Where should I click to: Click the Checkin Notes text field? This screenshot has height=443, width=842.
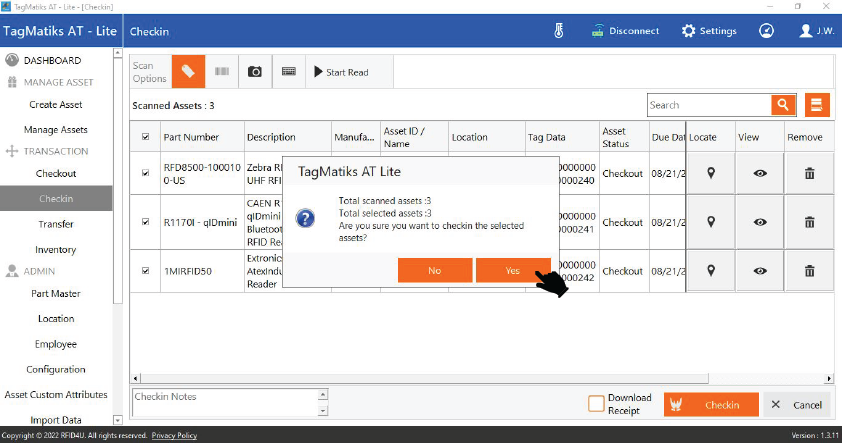coord(224,403)
